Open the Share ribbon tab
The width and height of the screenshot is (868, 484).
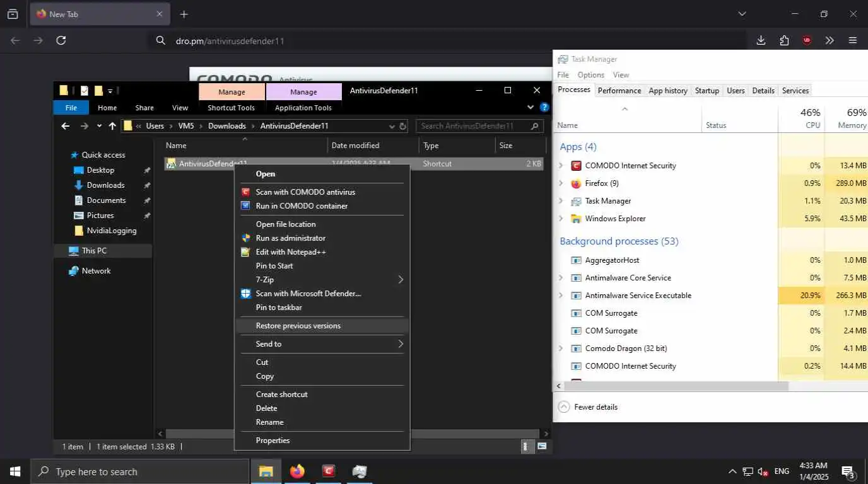(144, 108)
